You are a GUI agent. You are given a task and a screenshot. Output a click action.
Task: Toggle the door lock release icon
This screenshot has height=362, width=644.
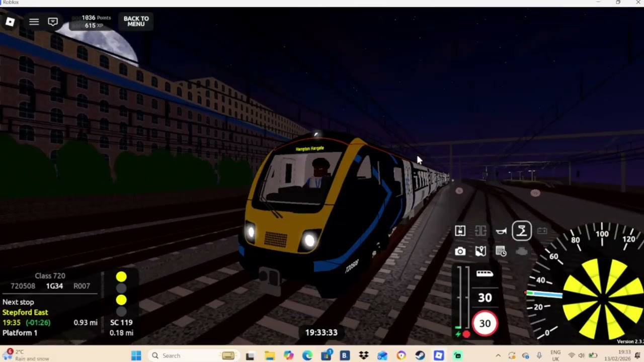coord(460,231)
